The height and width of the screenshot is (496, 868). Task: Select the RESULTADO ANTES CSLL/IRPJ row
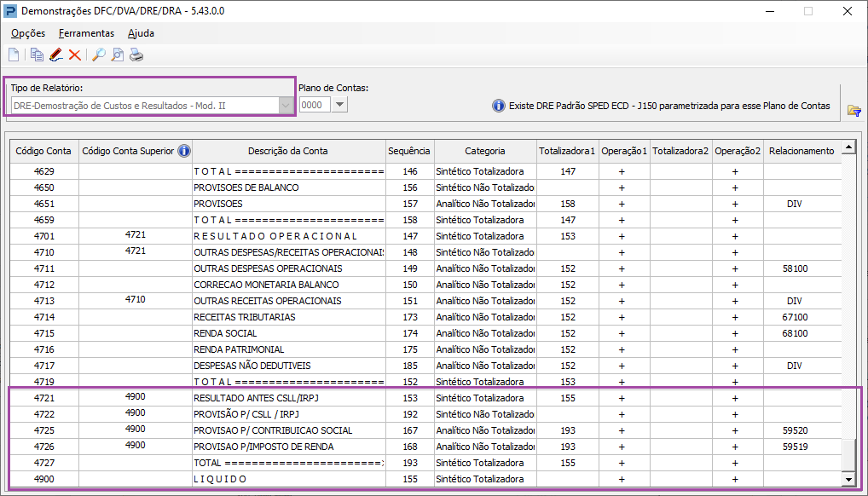point(261,398)
